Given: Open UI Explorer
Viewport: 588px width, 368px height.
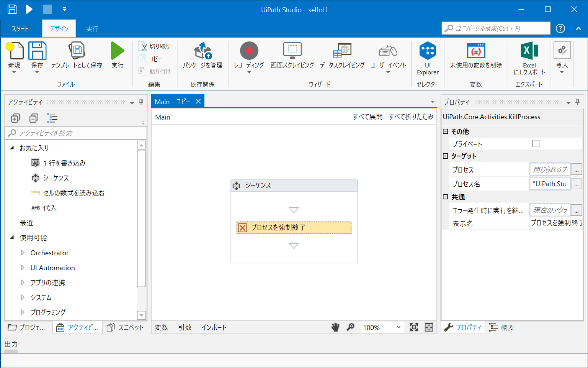Looking at the screenshot, I should coord(428,58).
